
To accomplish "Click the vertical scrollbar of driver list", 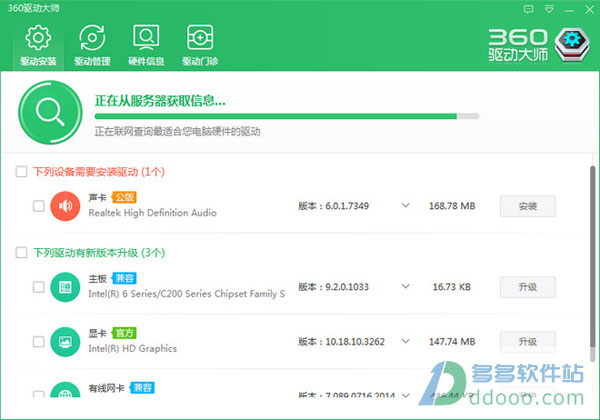I will [592, 263].
